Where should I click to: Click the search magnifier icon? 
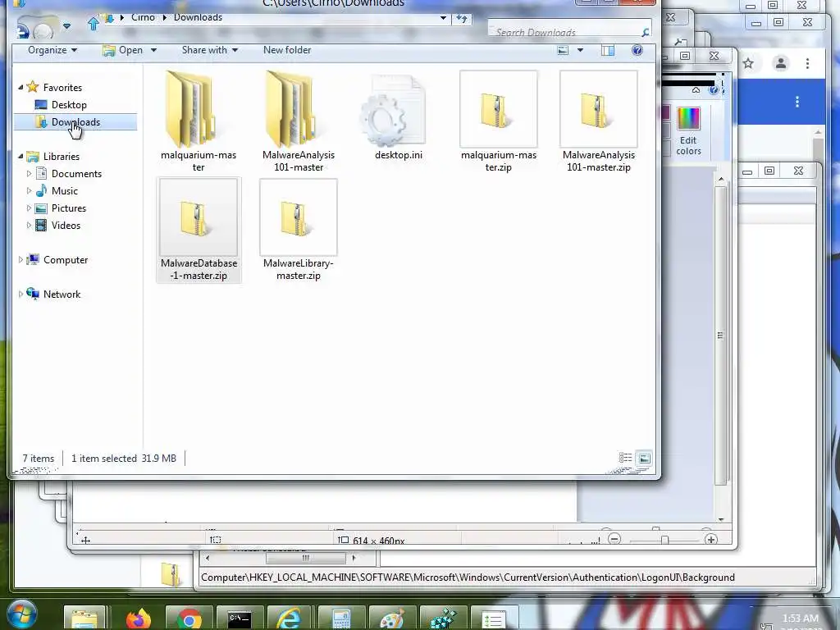coord(645,32)
